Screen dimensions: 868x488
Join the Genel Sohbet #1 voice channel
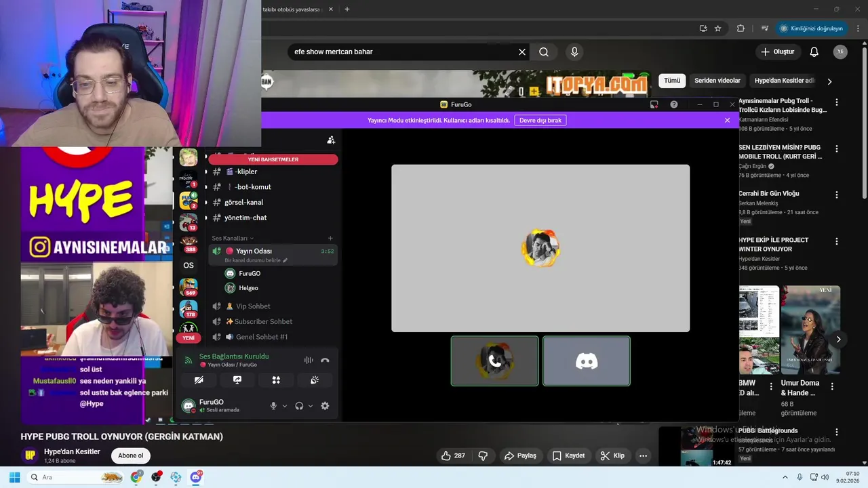[x=273, y=337]
